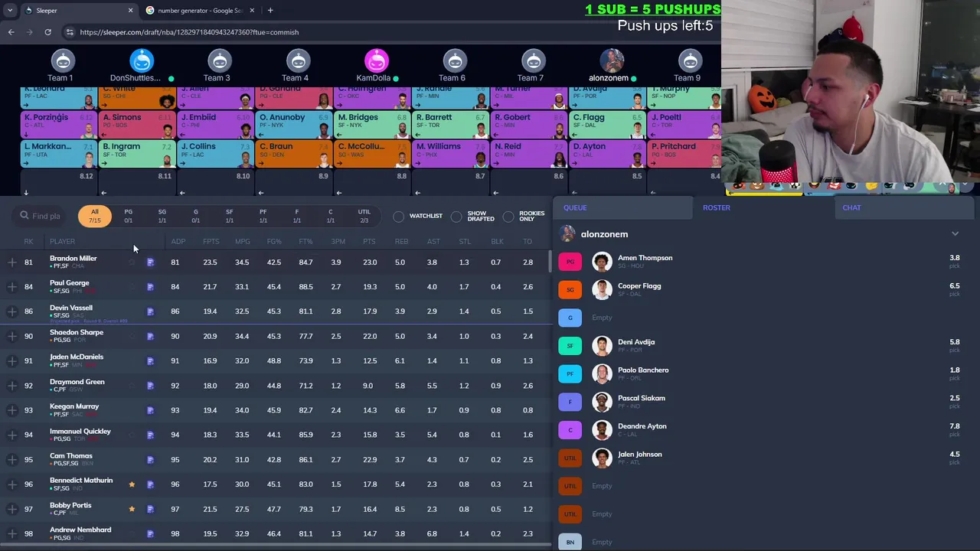Open a new browser tab
The image size is (980, 551).
click(x=270, y=11)
